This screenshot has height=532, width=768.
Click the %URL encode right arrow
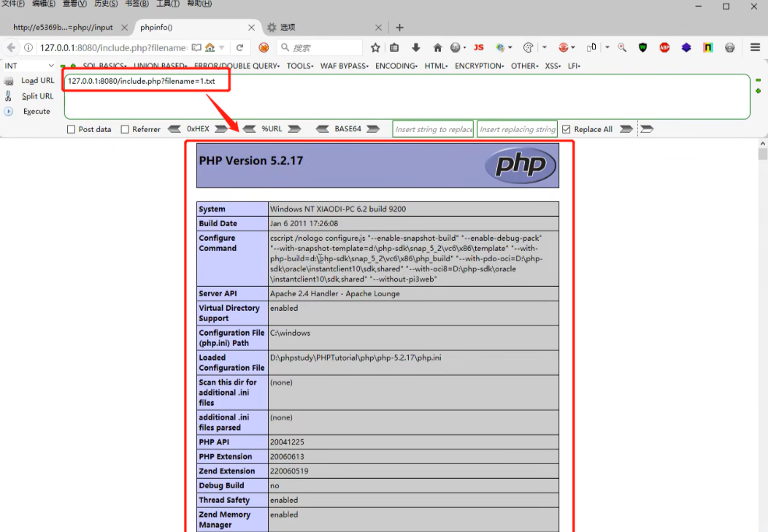click(294, 128)
